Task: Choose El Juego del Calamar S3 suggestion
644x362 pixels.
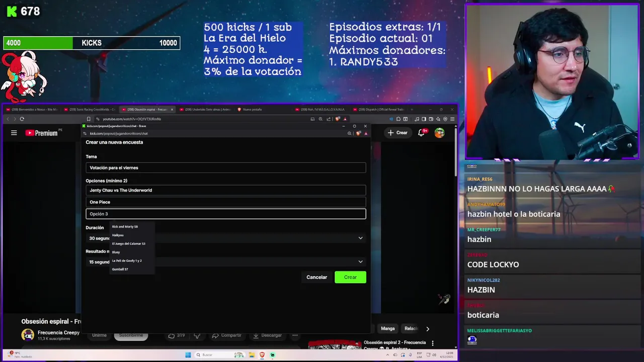Action: (x=132, y=244)
